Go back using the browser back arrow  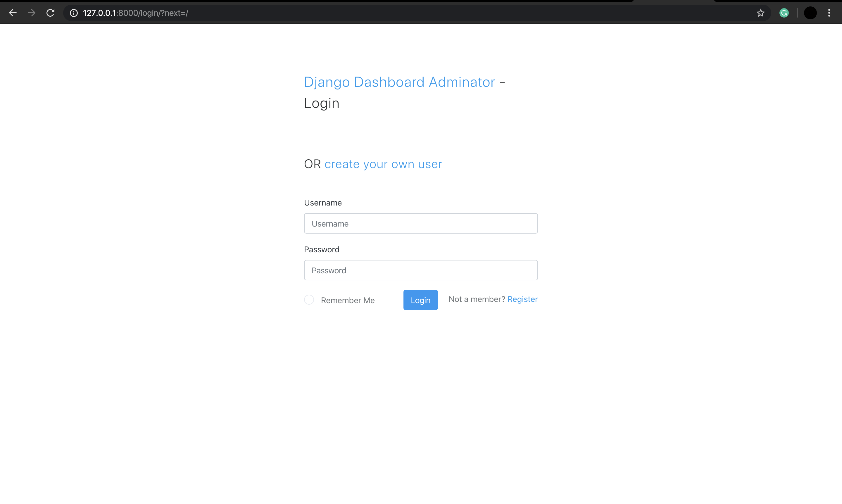coord(13,13)
